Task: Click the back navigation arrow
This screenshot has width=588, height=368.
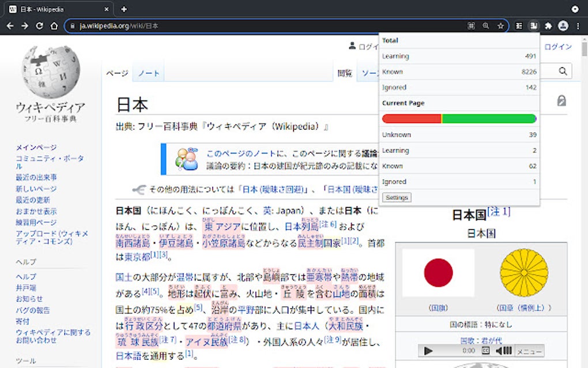Action: coord(10,25)
